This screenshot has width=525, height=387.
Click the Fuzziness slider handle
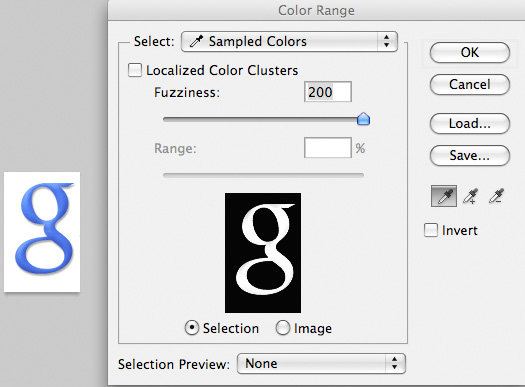click(x=363, y=119)
